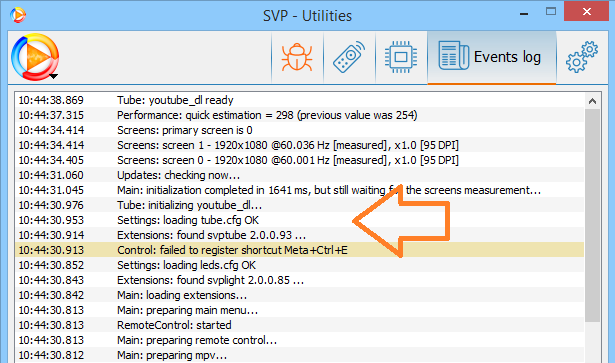Select 'Main: preparing main menu...' entry
The width and height of the screenshot is (615, 363).
pos(300,310)
